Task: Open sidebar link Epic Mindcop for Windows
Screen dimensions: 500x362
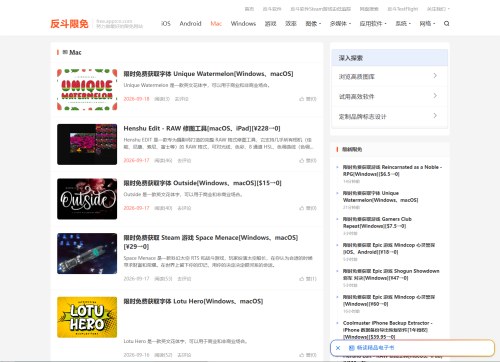Action: coord(389,301)
